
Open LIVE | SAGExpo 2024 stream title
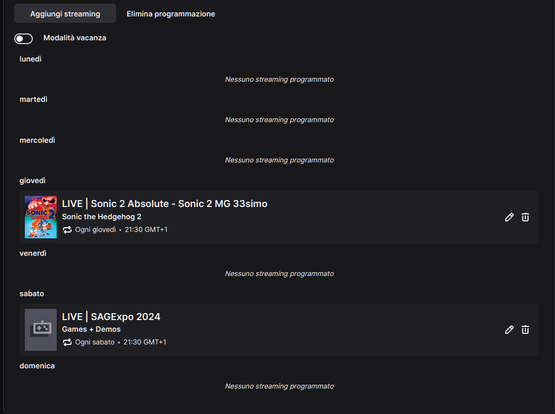click(x=111, y=317)
